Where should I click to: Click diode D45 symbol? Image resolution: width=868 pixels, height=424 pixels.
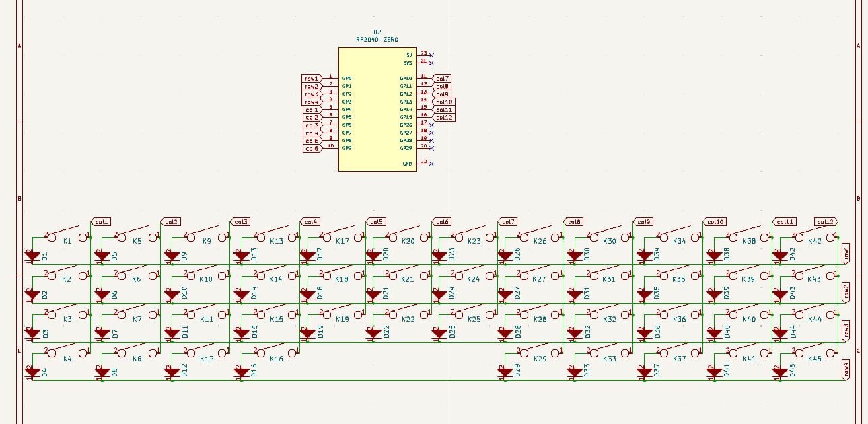click(780, 372)
